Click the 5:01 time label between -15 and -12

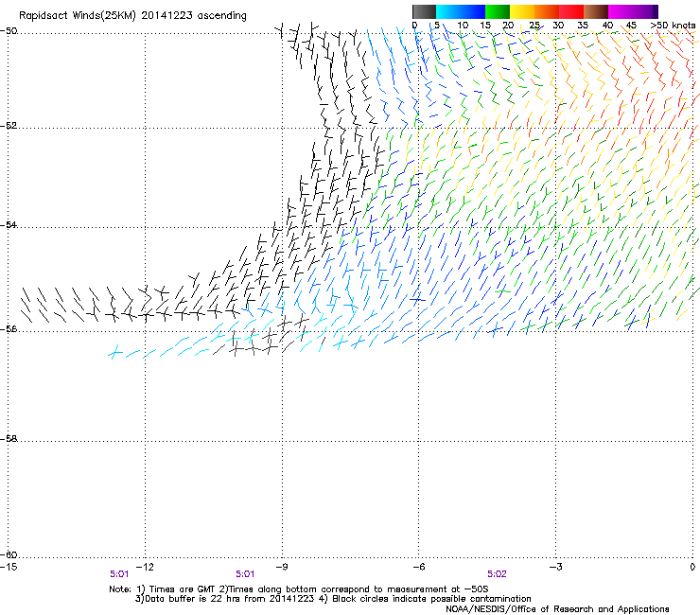[x=119, y=574]
